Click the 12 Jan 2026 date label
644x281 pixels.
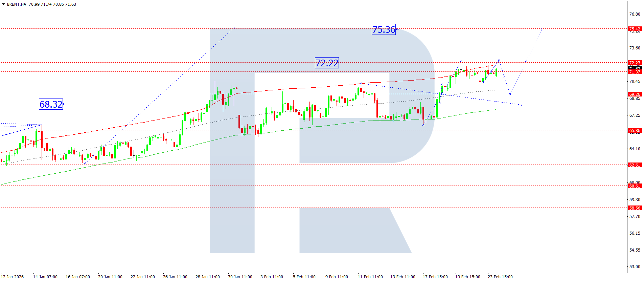click(x=12, y=277)
